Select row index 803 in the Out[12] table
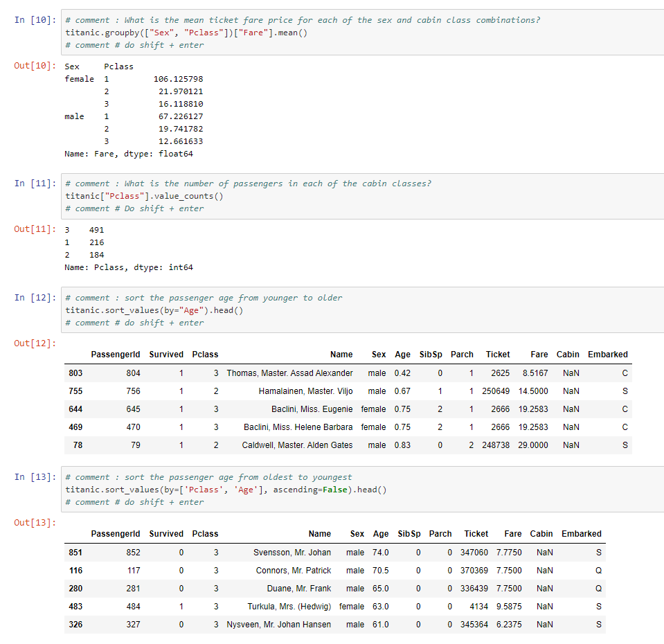This screenshot has height=644, width=664. click(x=75, y=373)
